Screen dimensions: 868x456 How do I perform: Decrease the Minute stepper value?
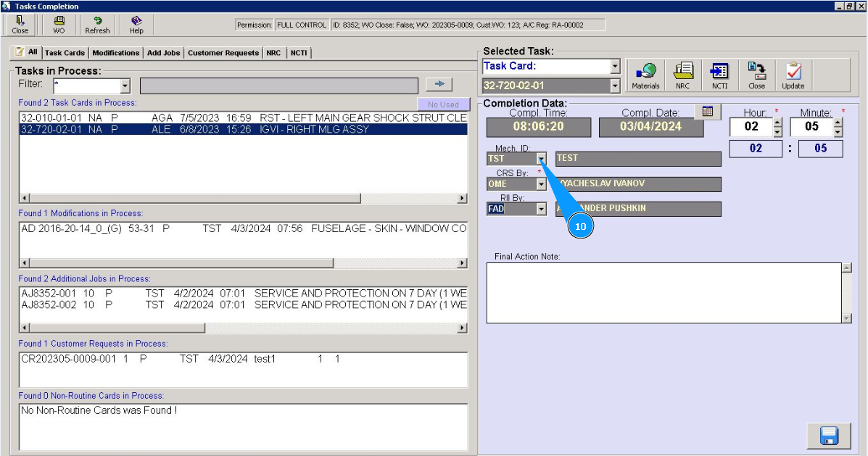(x=838, y=132)
